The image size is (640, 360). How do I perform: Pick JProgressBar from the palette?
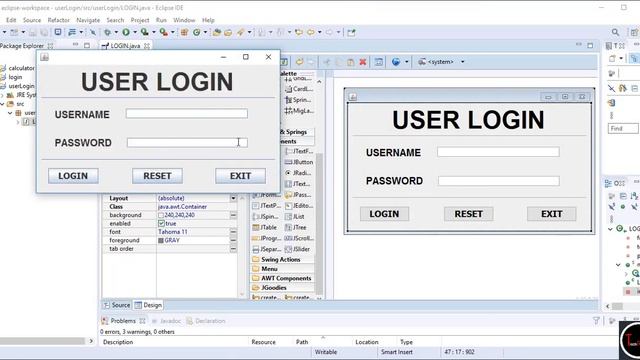pyautogui.click(x=267, y=238)
